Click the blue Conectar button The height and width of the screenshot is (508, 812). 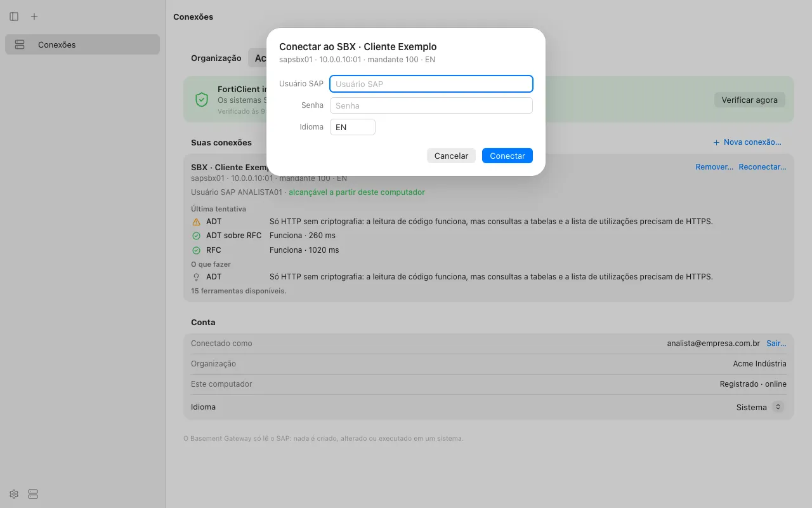point(507,156)
